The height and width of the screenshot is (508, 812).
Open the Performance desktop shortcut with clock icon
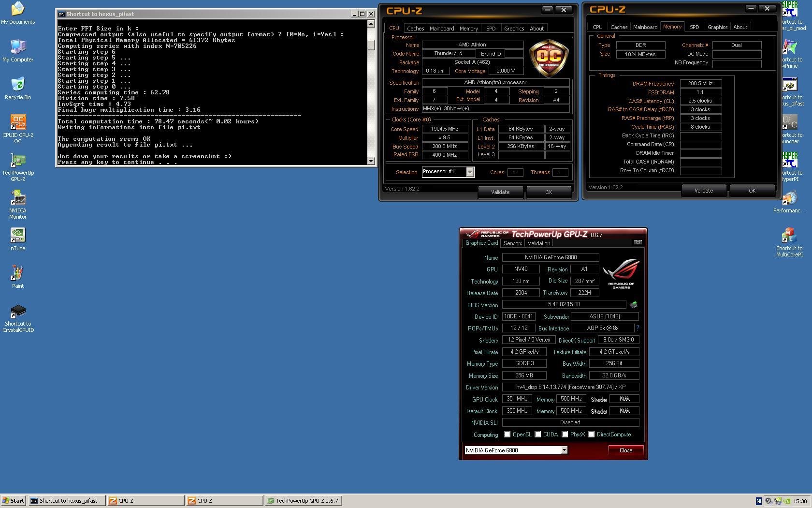pos(790,202)
